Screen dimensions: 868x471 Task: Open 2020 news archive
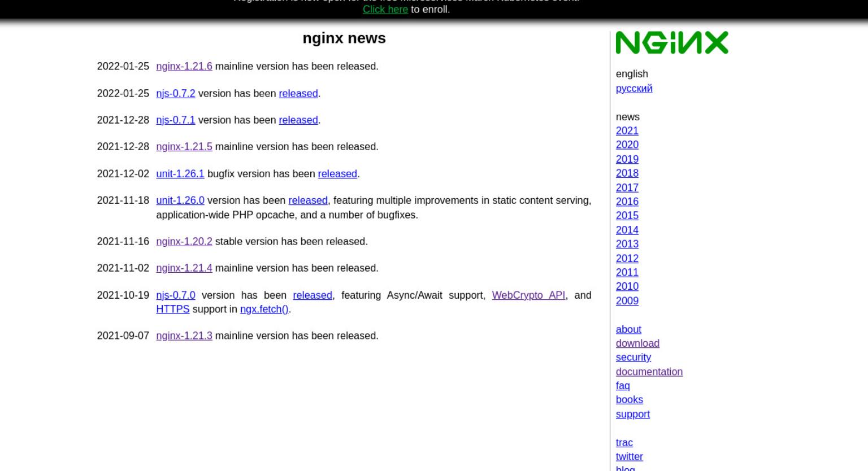627,145
